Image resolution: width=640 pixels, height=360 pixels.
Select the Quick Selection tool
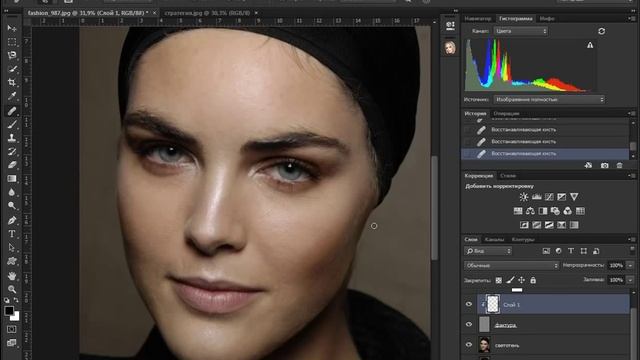pos(12,69)
